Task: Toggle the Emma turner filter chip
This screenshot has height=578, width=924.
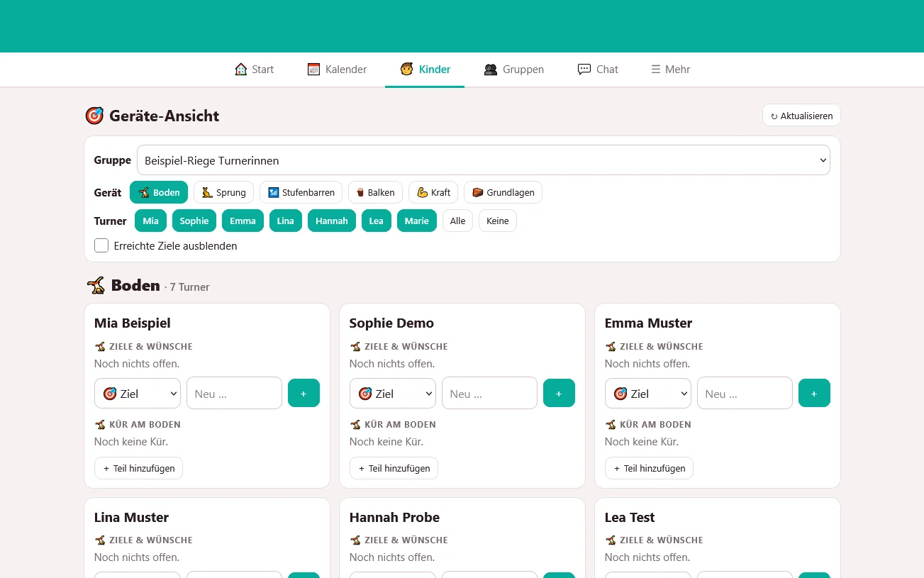Action: pos(243,221)
